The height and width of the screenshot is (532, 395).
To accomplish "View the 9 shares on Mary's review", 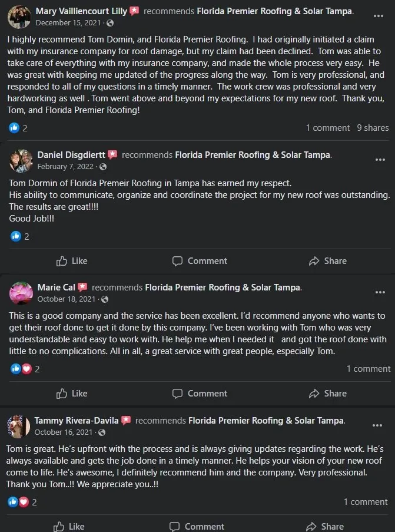I will pos(373,128).
